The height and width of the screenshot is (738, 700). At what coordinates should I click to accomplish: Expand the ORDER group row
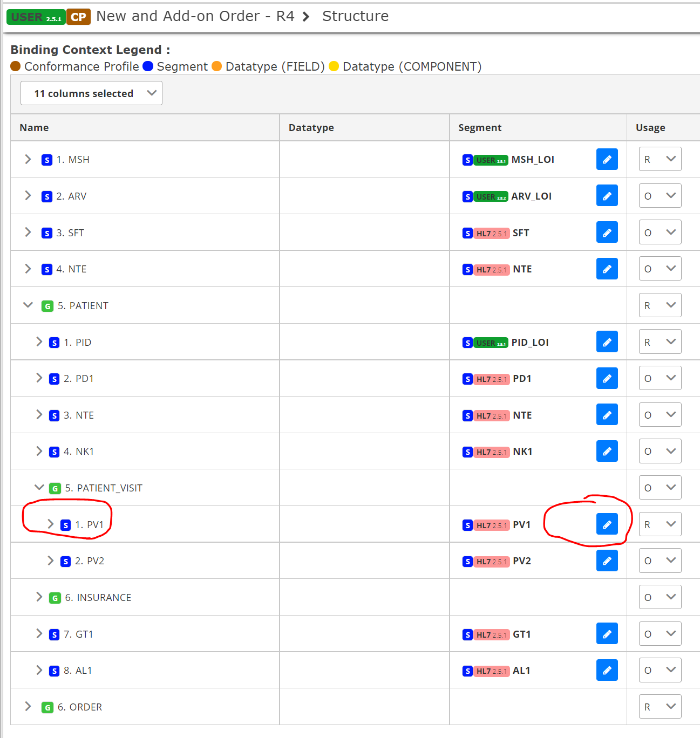(28, 706)
